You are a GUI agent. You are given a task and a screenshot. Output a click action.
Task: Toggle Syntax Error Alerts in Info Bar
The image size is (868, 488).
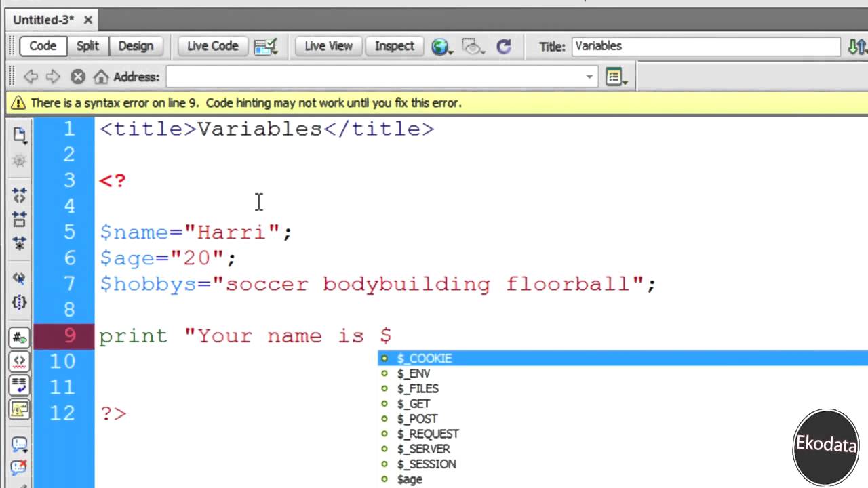pyautogui.click(x=19, y=409)
